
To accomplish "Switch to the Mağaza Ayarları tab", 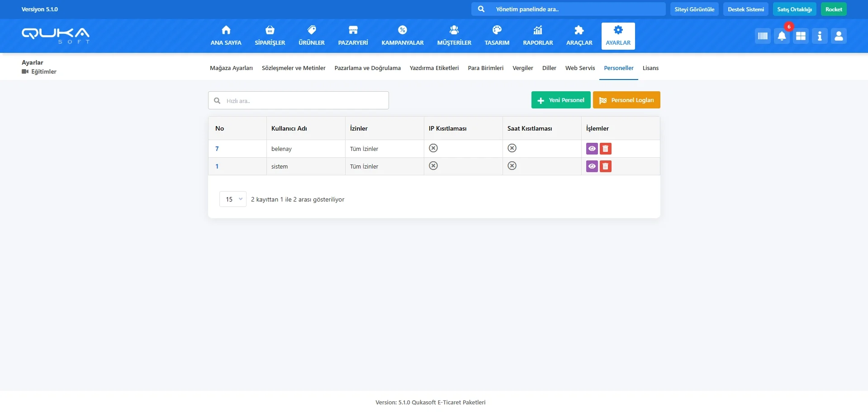I will [231, 68].
